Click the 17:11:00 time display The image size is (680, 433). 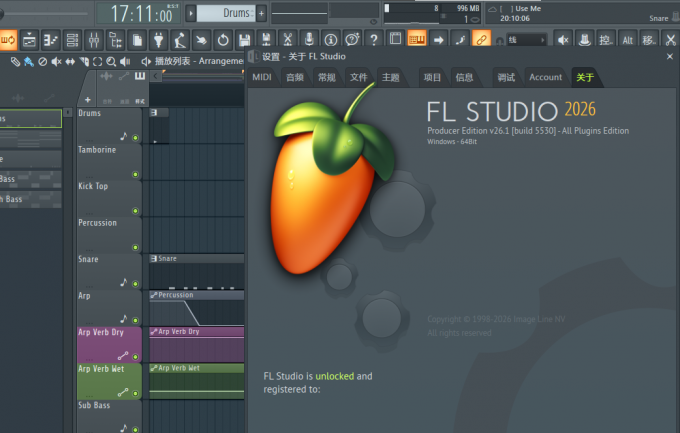click(140, 13)
